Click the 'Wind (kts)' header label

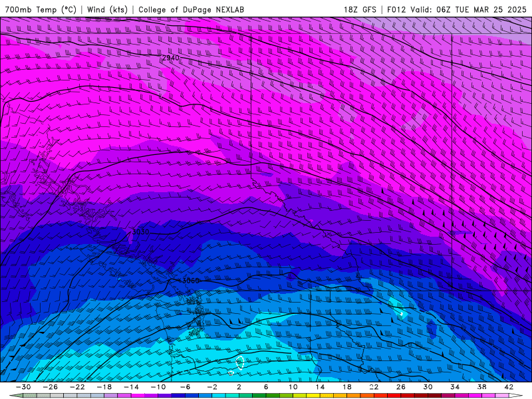point(107,9)
